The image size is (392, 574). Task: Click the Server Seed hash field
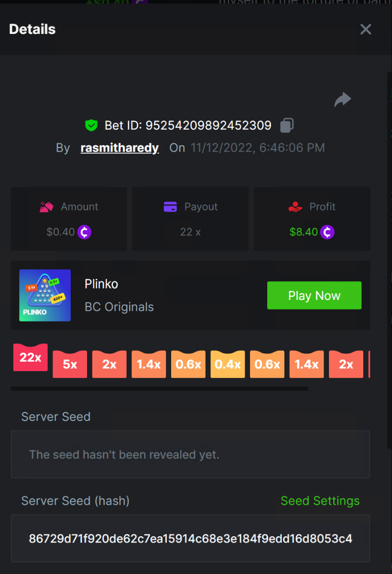(190, 539)
